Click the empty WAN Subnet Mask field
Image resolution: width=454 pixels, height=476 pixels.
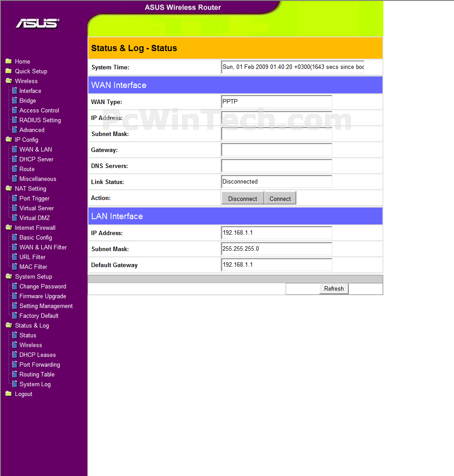coord(277,134)
